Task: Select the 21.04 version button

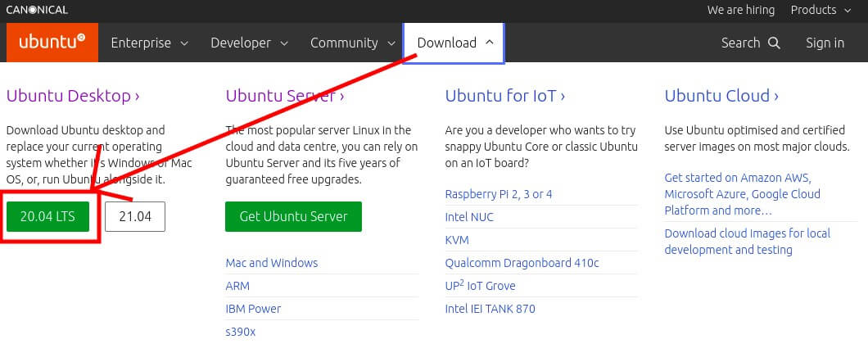Action: click(x=135, y=216)
